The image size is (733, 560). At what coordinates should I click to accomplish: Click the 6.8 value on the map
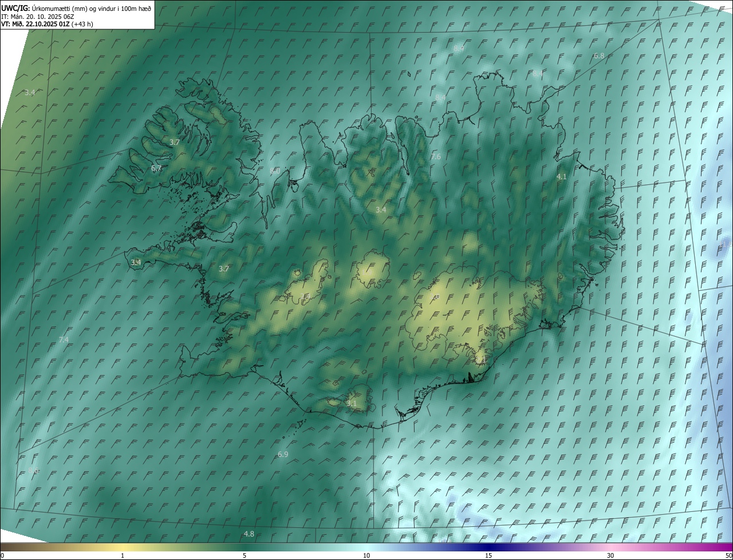pyautogui.click(x=599, y=56)
